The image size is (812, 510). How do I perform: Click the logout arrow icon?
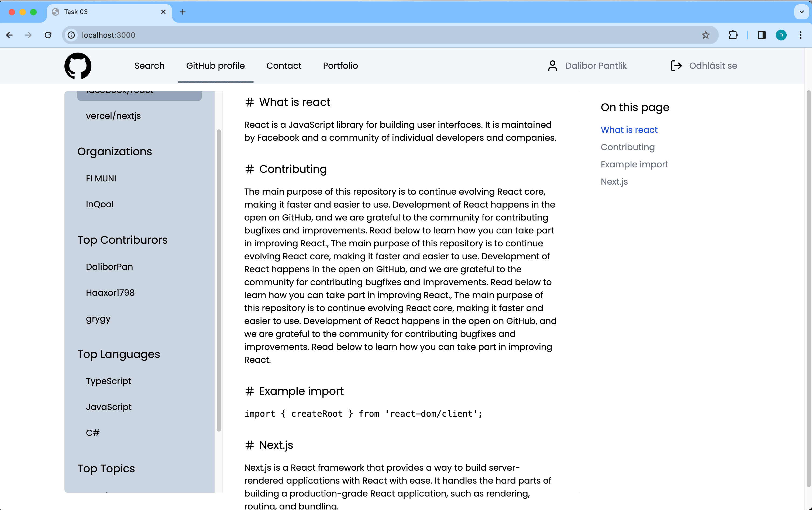coord(676,66)
